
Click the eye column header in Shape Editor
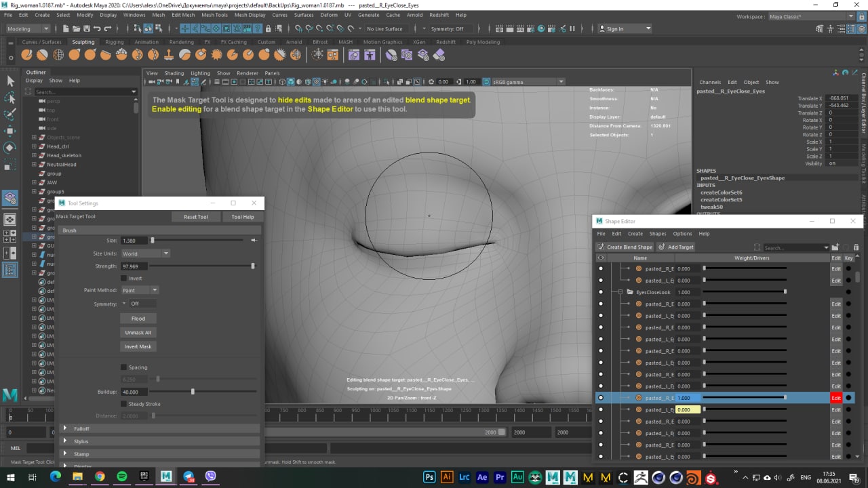[x=601, y=258]
